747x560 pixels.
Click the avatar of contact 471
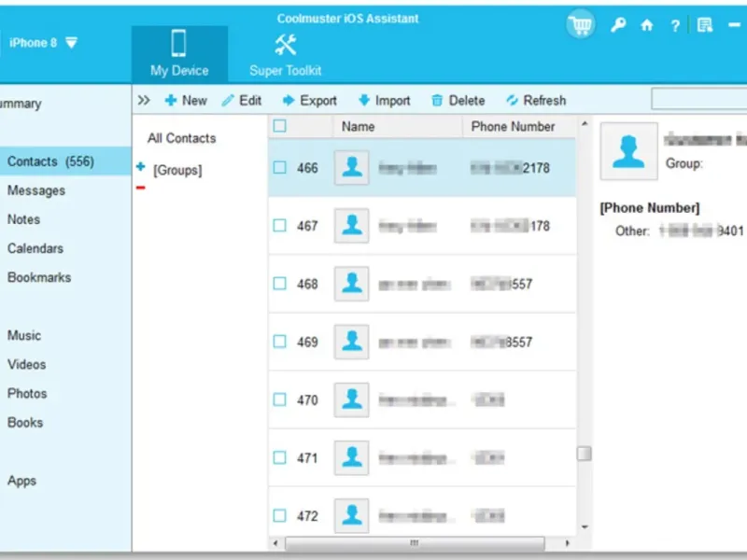coord(352,457)
